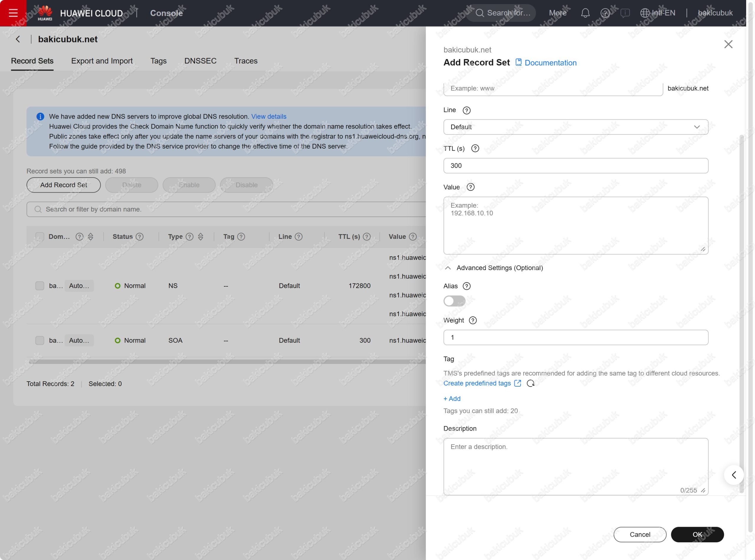The height and width of the screenshot is (560, 755).
Task: Open the red hamburger navigation menu
Action: click(13, 13)
